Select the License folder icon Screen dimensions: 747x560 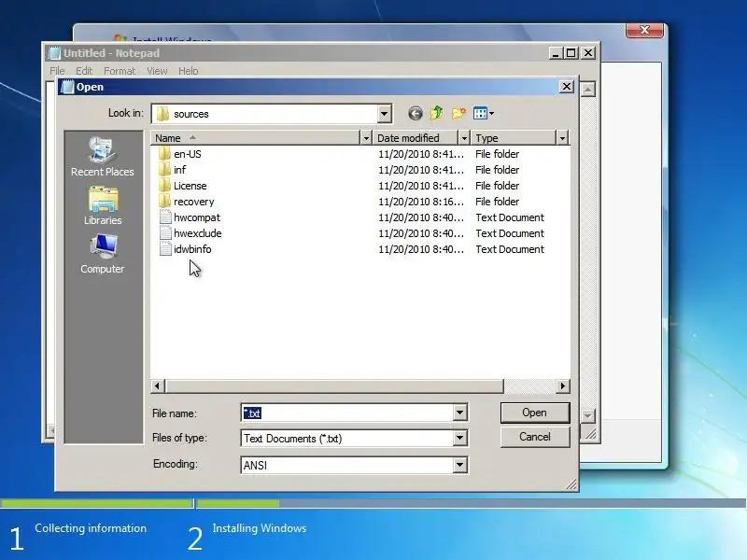click(x=164, y=186)
